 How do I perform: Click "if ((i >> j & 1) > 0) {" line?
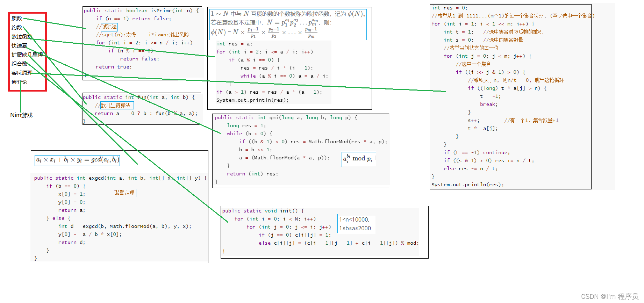click(x=491, y=72)
